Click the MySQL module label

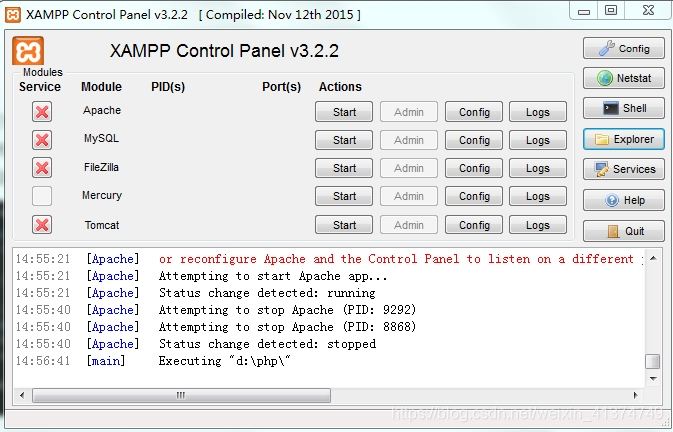pyautogui.click(x=101, y=138)
